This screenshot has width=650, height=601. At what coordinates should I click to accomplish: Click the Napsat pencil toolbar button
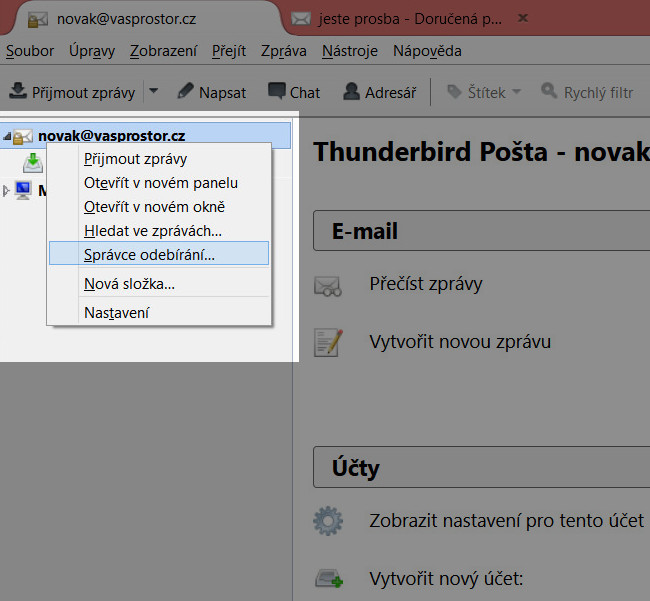212,92
